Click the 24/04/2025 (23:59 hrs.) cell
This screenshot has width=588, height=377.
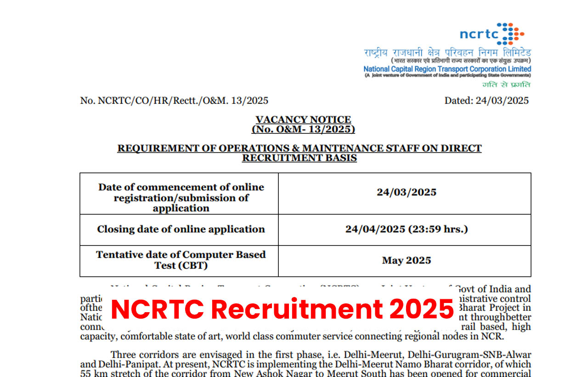406,229
